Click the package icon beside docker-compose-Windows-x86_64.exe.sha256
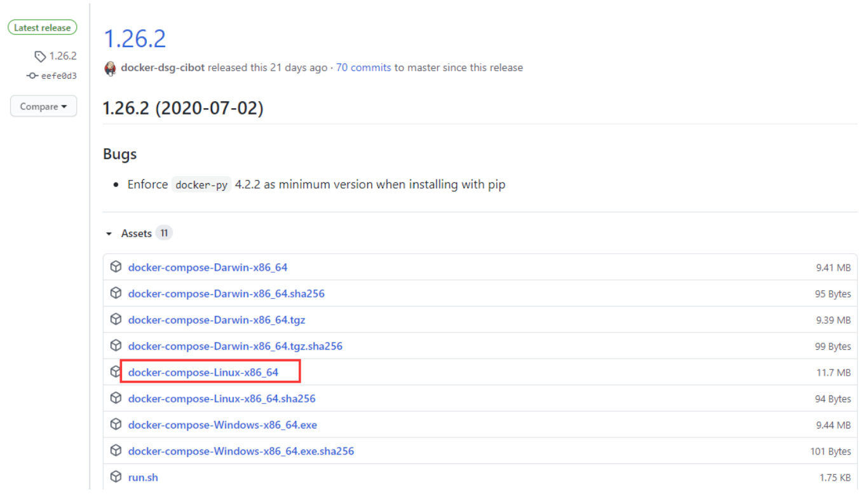The image size is (868, 494). point(116,450)
